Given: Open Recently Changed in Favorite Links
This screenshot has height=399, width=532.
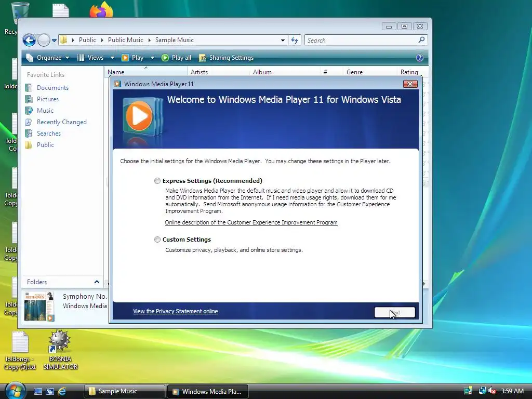Looking at the screenshot, I should point(62,122).
